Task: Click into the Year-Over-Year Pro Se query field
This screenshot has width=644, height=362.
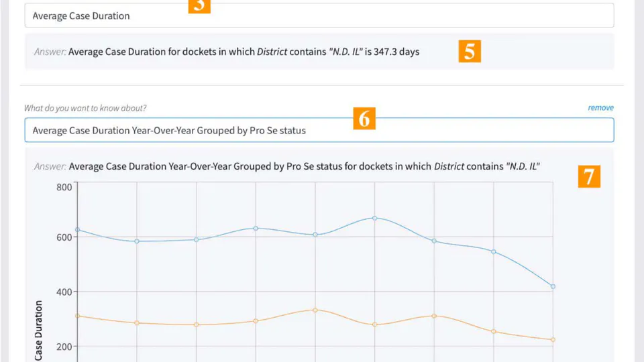Action: click(319, 131)
